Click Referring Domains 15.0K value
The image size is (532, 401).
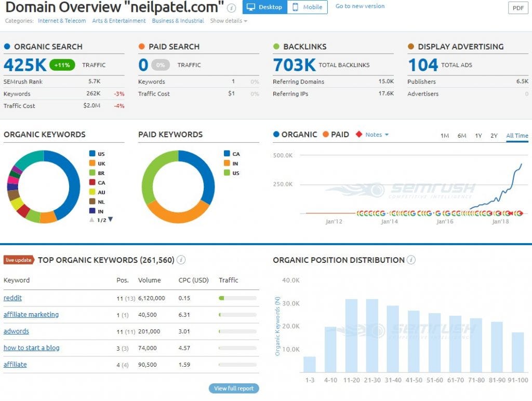(x=386, y=82)
